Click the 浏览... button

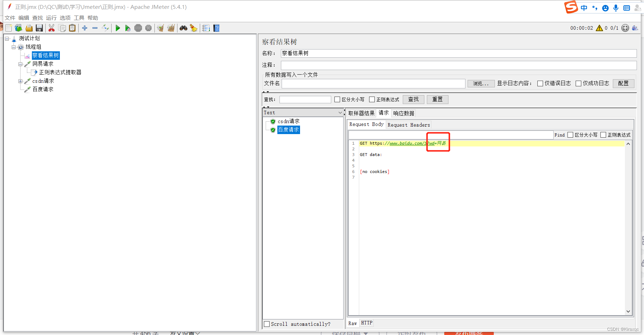pos(481,83)
